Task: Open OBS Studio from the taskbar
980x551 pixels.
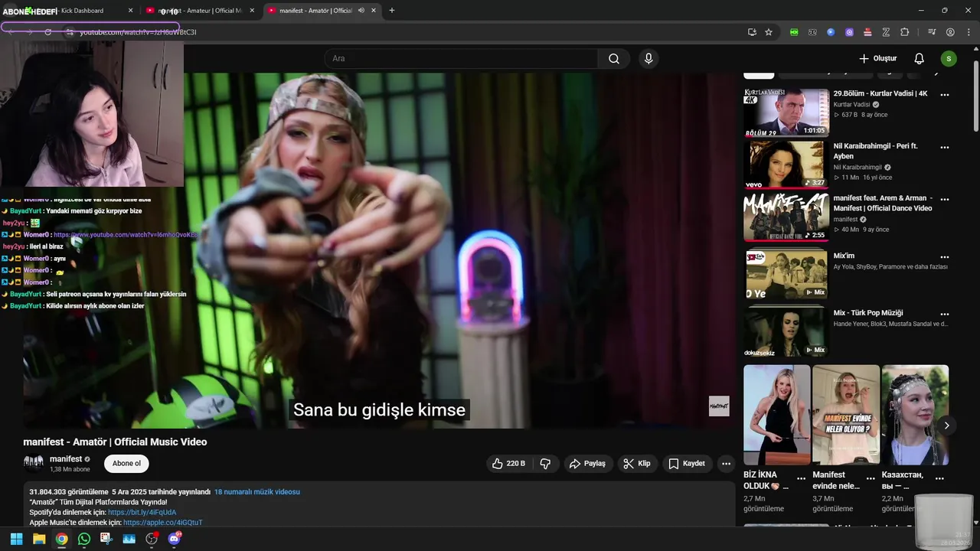Action: [152, 539]
